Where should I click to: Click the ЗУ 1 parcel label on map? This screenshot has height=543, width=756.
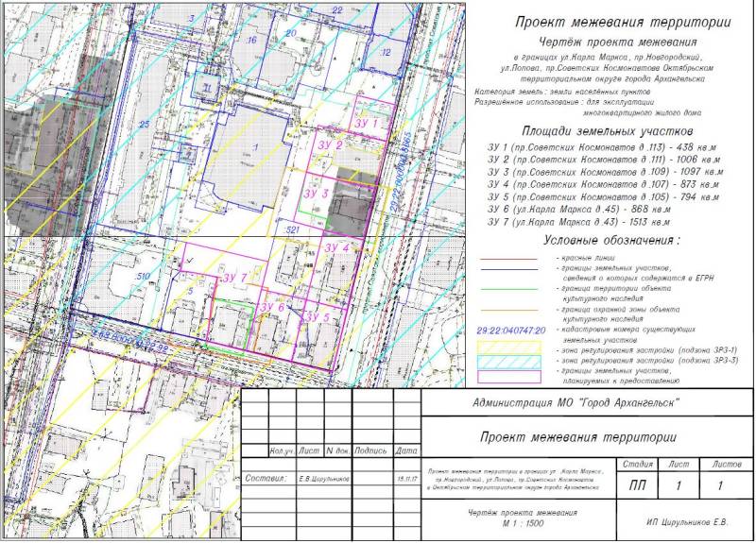click(x=368, y=124)
